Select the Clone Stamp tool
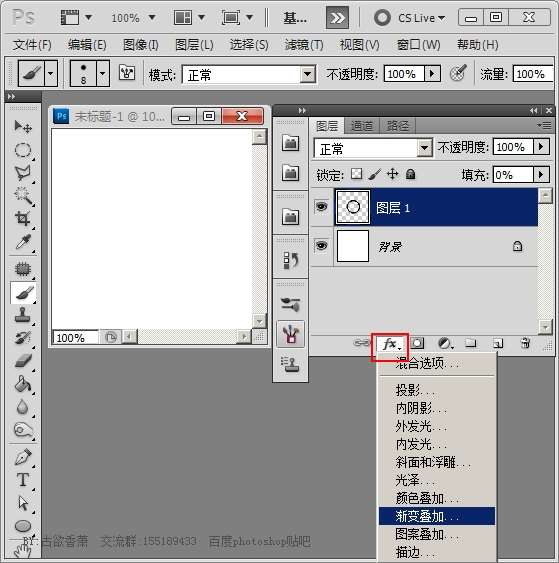This screenshot has height=563, width=559. [x=23, y=315]
